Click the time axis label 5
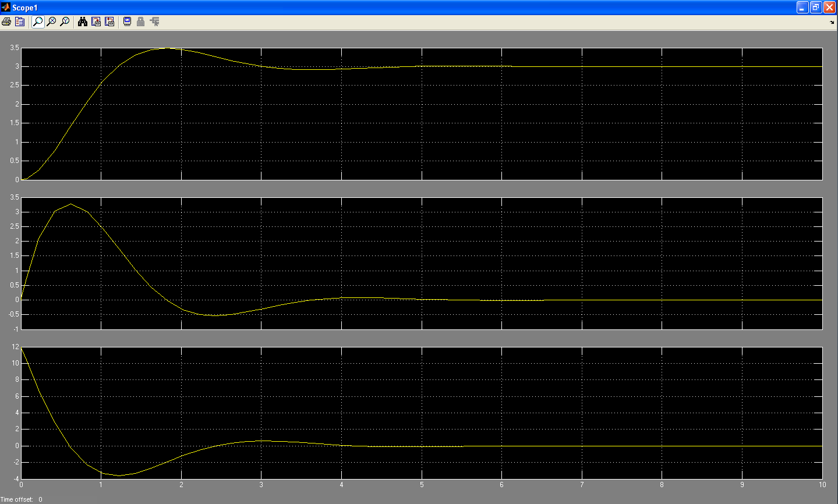The height and width of the screenshot is (504, 838). point(422,484)
